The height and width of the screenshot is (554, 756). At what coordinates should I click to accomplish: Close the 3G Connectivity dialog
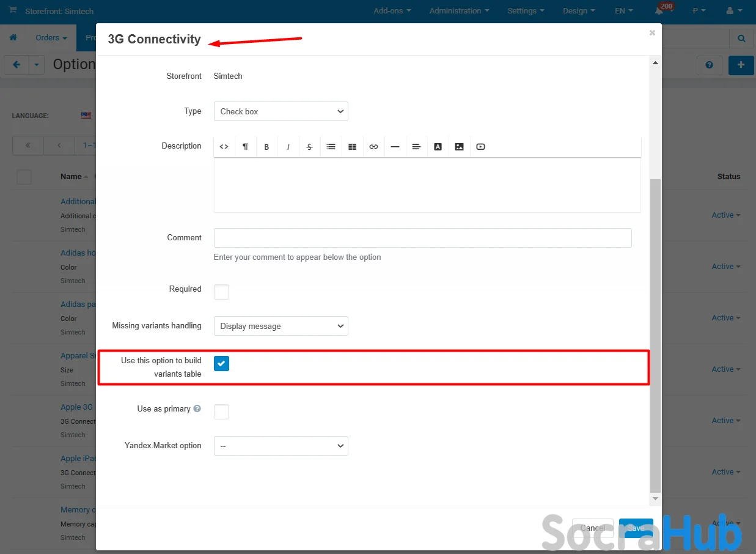click(x=652, y=33)
